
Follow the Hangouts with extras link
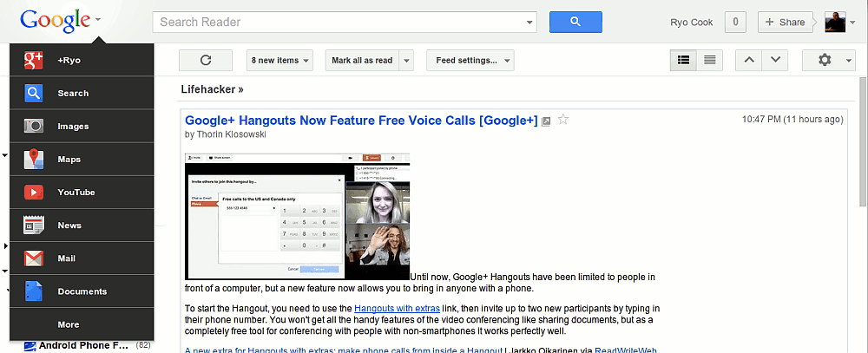(397, 308)
